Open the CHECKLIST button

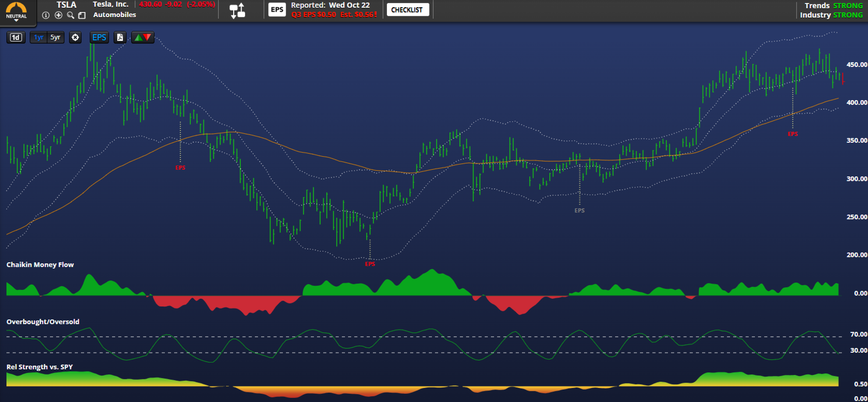407,10
